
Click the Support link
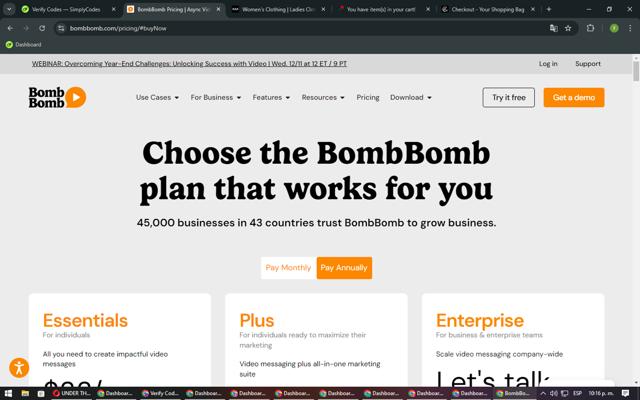[x=588, y=64]
